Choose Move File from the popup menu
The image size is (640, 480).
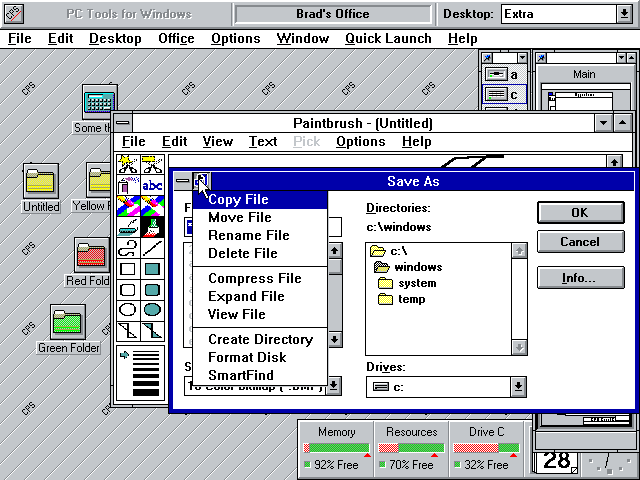tap(260, 218)
